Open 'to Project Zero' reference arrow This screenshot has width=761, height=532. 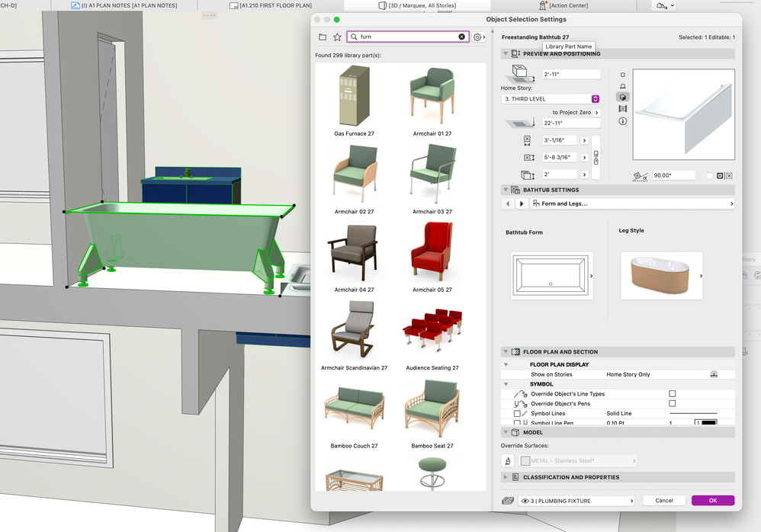(x=596, y=113)
